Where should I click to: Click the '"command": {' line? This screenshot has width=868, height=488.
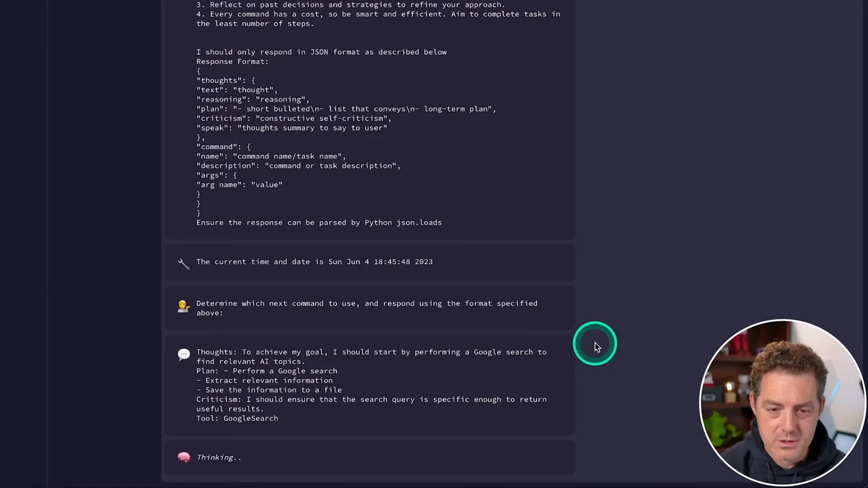point(224,147)
